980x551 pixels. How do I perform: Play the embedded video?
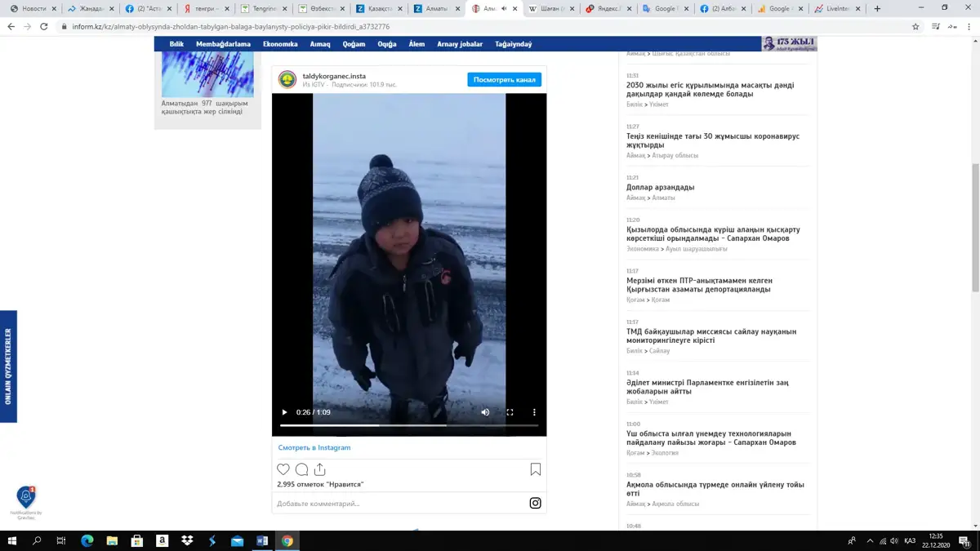pos(284,412)
